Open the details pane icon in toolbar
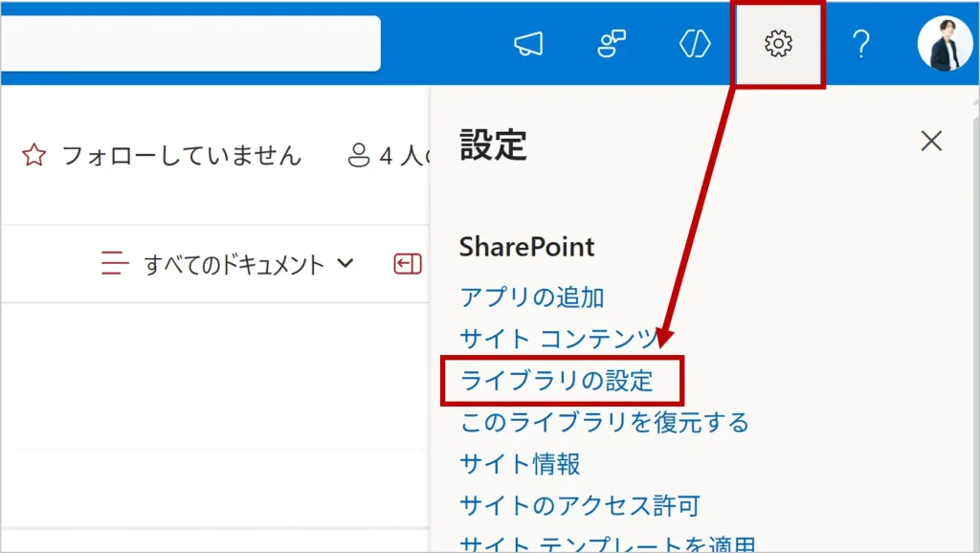Screen dimensions: 980x553 pos(408,264)
